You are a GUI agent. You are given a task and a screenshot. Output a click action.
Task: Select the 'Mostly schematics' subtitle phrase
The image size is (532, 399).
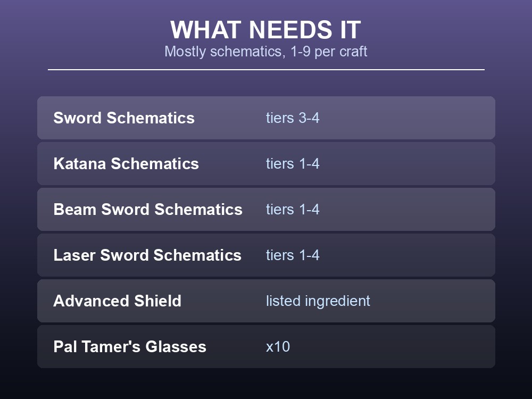pyautogui.click(x=223, y=52)
